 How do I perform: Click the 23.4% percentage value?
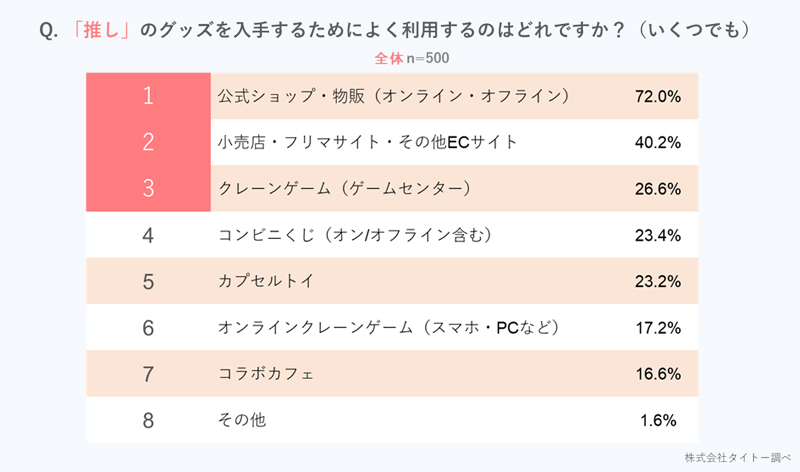[658, 235]
